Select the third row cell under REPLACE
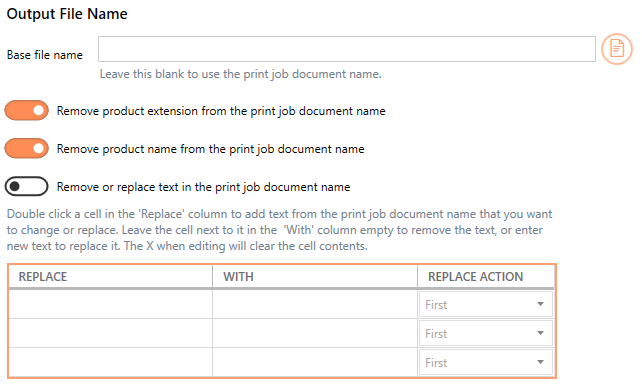Viewport: 642px width, 391px height. tap(110, 362)
